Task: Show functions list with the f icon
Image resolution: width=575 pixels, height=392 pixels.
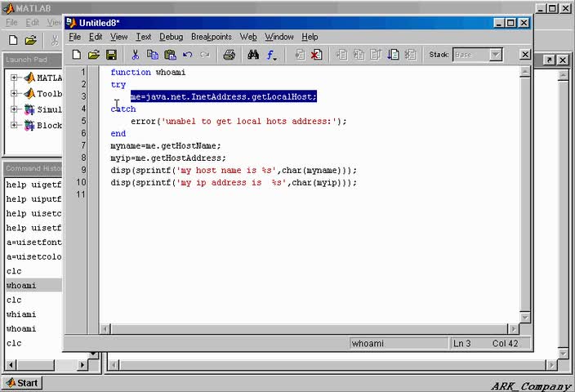Action: (x=271, y=55)
